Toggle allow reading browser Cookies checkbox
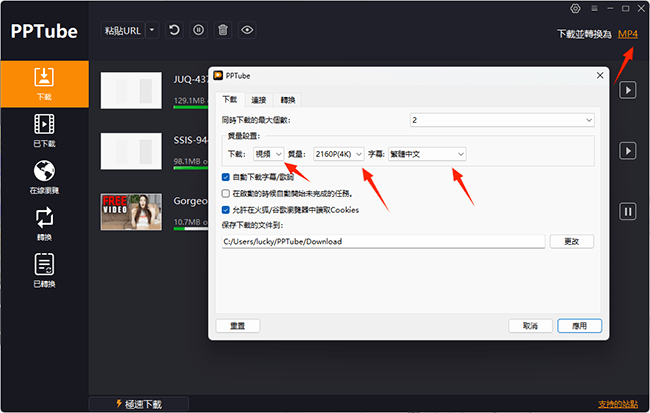This screenshot has width=650, height=413. click(226, 210)
